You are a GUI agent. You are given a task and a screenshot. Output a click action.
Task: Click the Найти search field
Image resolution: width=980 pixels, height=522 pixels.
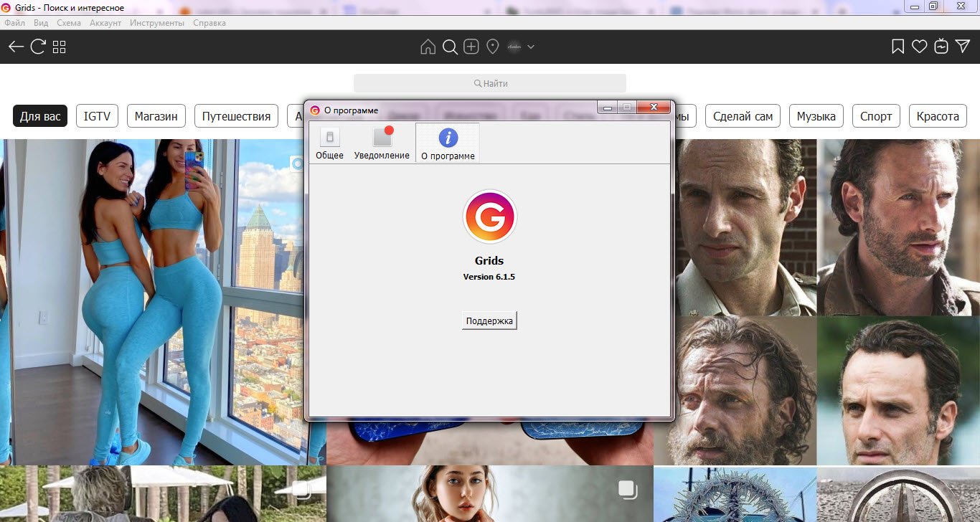click(x=490, y=83)
